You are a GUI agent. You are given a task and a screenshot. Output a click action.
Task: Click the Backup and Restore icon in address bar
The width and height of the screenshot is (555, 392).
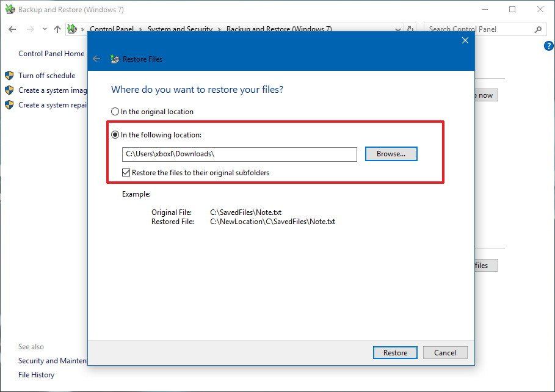point(72,29)
